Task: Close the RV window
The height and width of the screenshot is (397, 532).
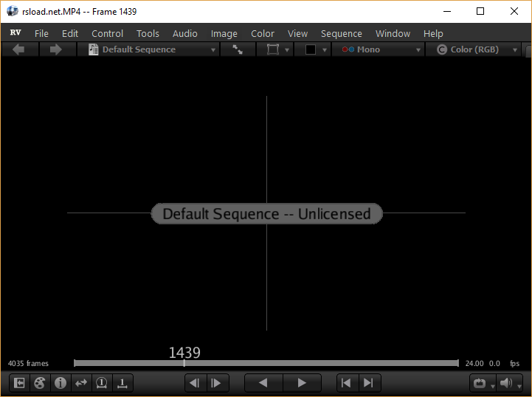Action: 514,11
